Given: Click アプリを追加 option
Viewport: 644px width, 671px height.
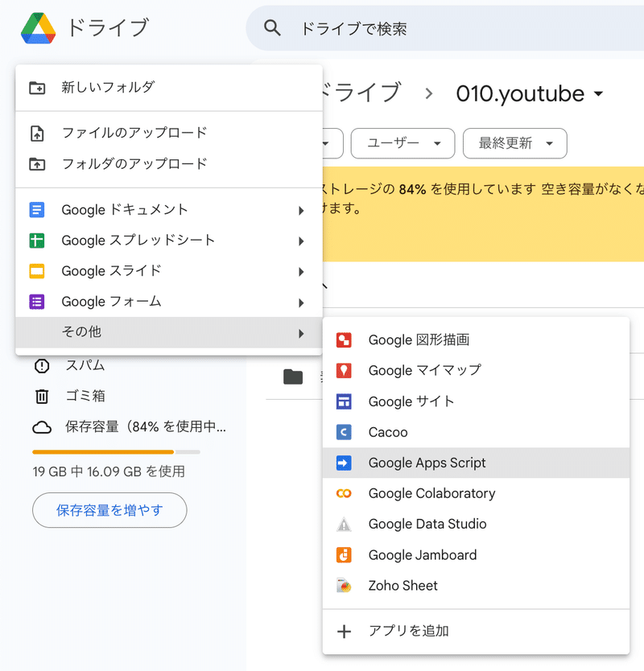Looking at the screenshot, I should click(x=476, y=632).
